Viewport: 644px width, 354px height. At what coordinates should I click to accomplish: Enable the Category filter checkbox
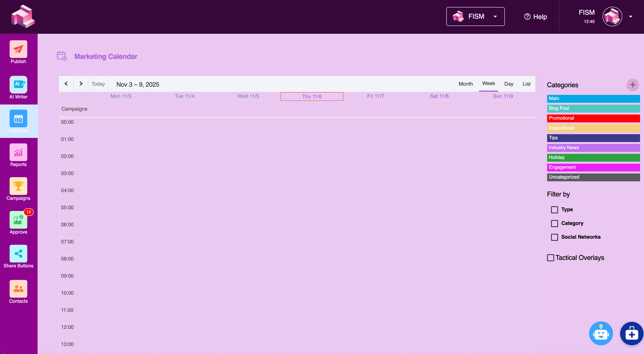pos(554,223)
